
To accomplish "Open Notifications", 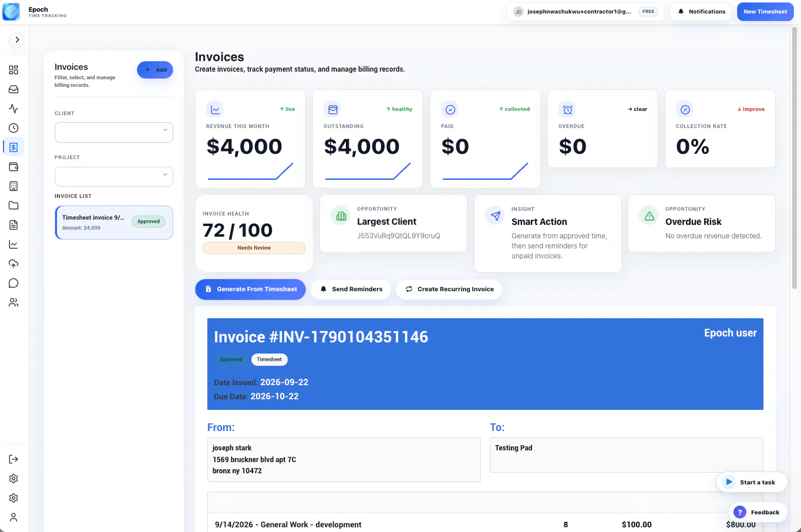I will 701,12.
